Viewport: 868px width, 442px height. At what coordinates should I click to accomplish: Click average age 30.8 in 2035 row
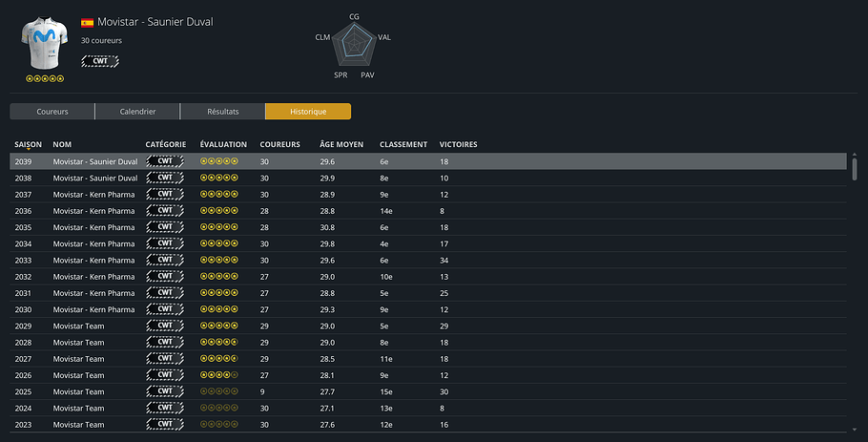point(327,227)
